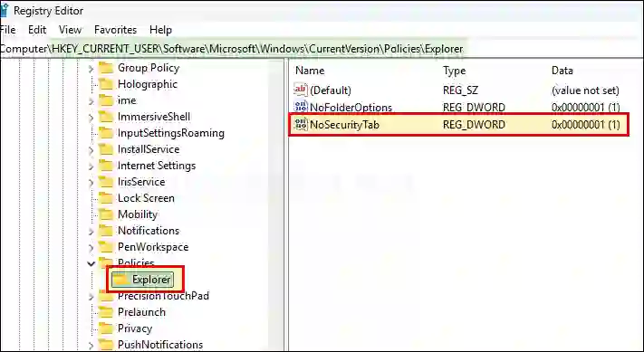Screen dimensions: 644x352
Task: Select the (Default) value name
Action: coord(331,90)
